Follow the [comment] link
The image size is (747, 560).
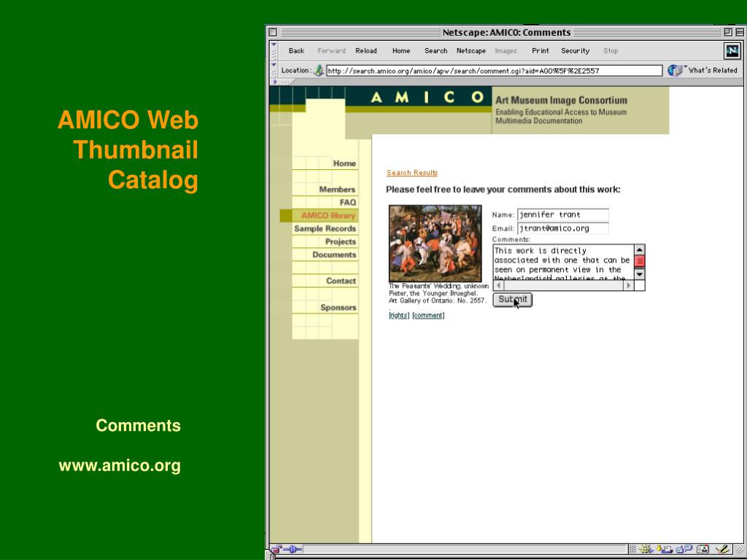coord(428,315)
